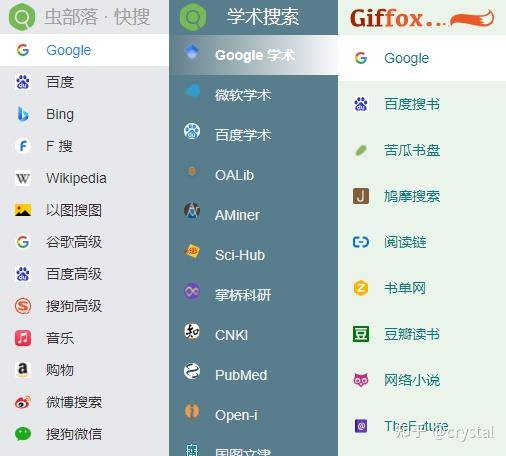Click the 虫部落 green magnifier logo
This screenshot has height=456, width=506.
pyautogui.click(x=22, y=17)
